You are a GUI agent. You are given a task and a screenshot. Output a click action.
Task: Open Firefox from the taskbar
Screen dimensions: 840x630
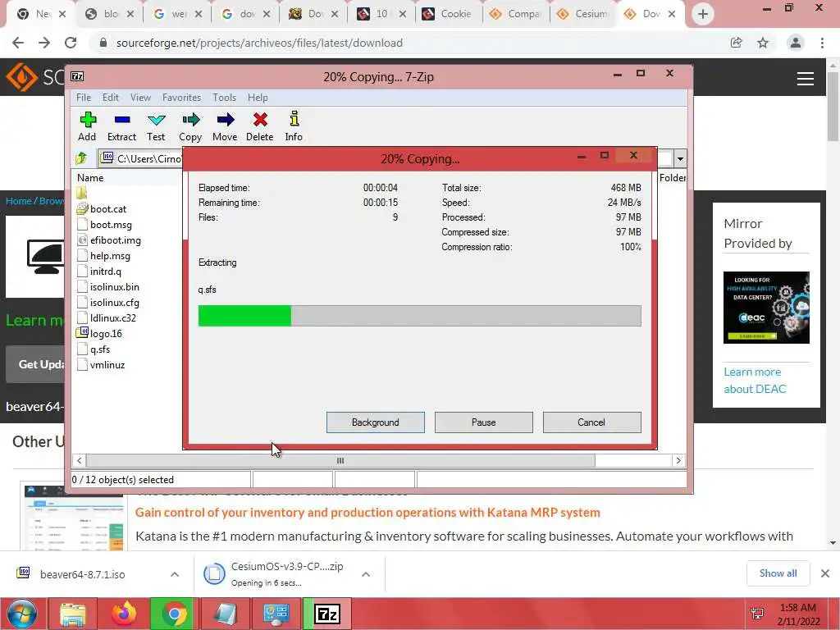[124, 614]
